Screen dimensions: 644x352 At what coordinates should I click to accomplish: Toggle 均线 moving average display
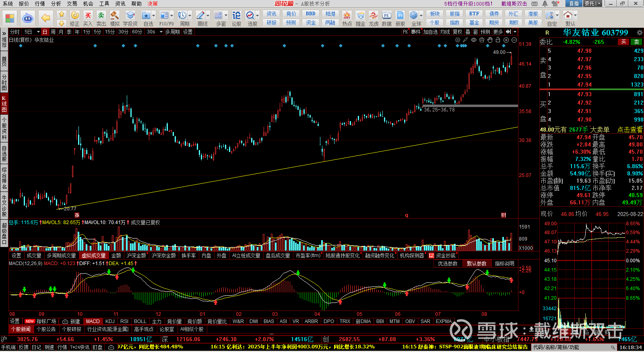coord(445,32)
